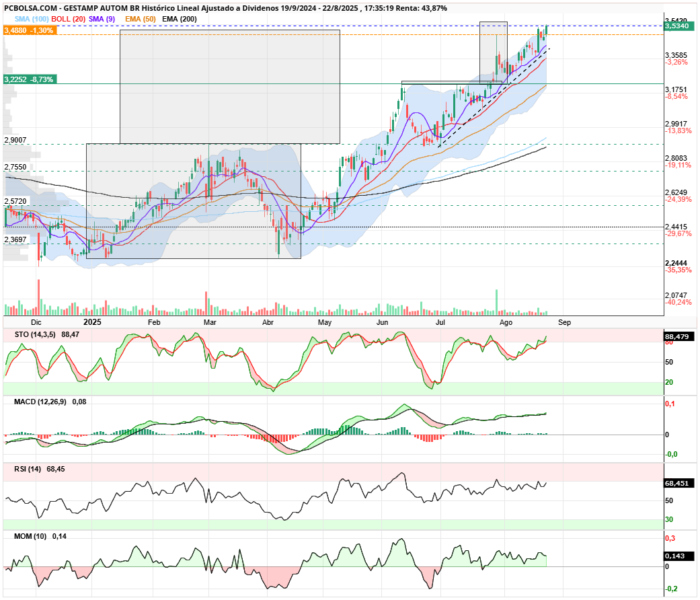Click the 2,7550 level label

point(15,167)
